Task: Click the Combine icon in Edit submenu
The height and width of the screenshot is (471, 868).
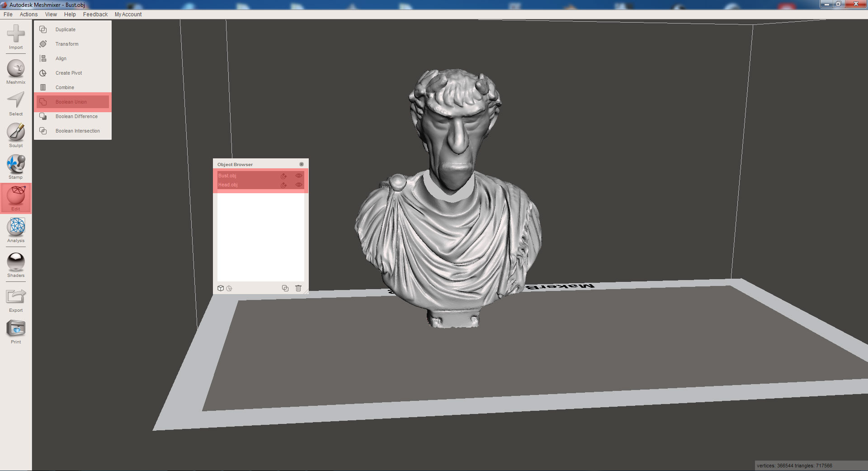Action: [x=43, y=87]
